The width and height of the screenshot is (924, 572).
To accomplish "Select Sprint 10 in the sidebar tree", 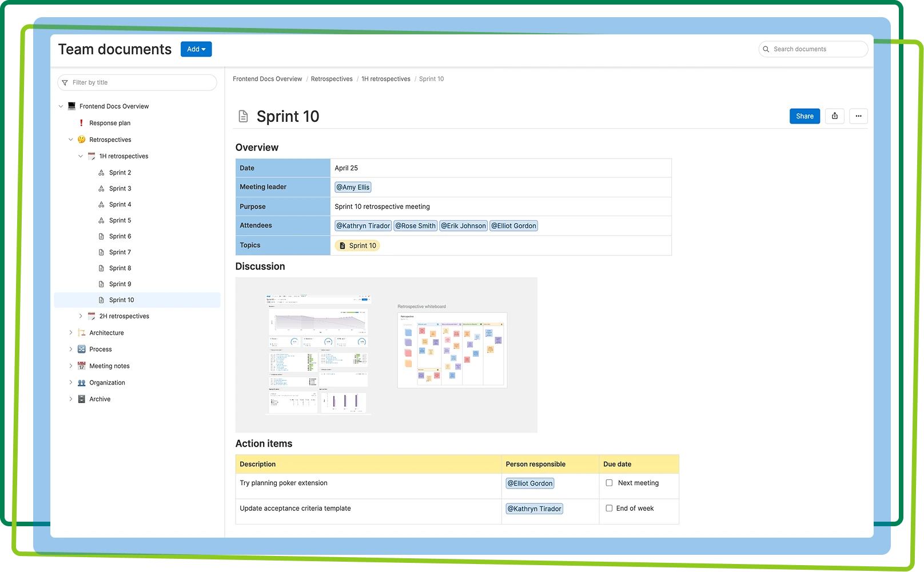I will [137, 300].
